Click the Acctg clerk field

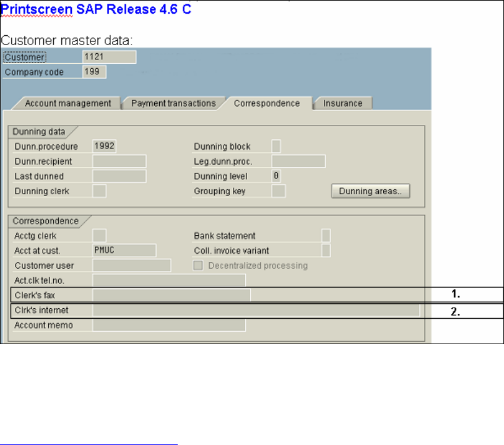click(99, 236)
